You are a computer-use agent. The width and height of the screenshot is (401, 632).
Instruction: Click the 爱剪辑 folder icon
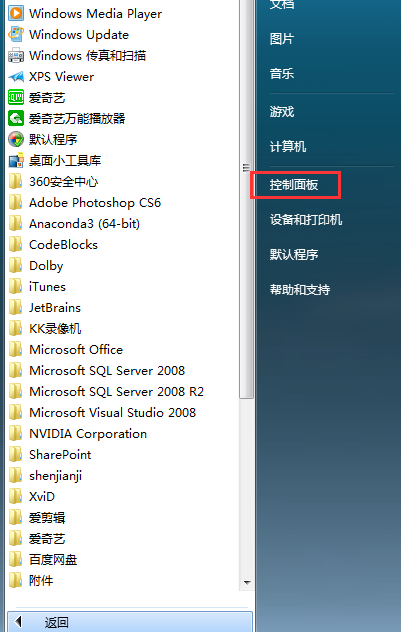[x=16, y=517]
